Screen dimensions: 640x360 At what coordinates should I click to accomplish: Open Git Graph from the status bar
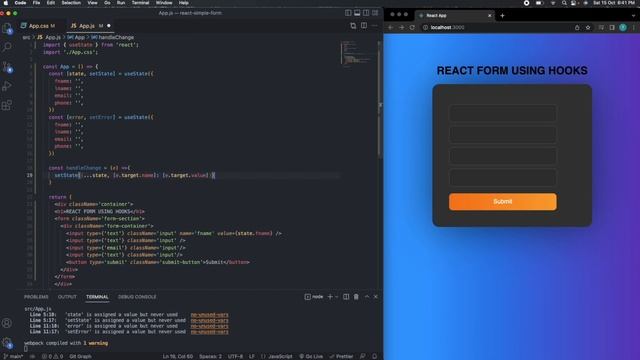point(80,356)
